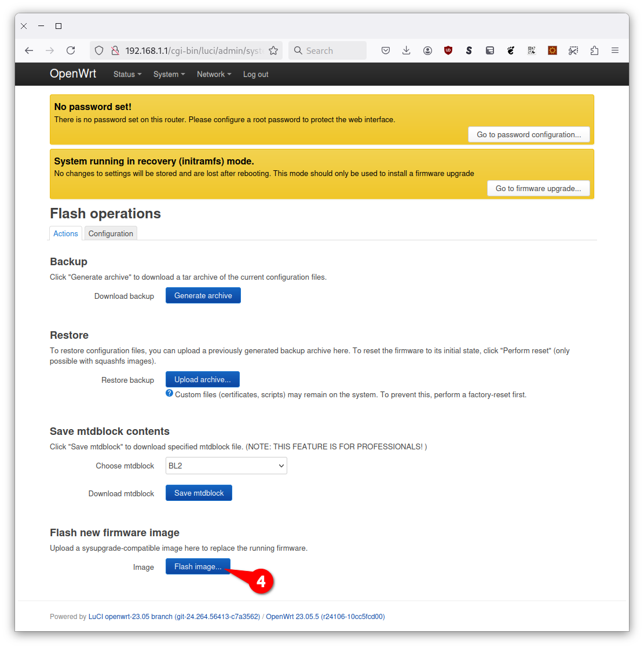The image size is (644, 648).
Task: Click the insecure connection padlock icon
Action: tap(115, 50)
